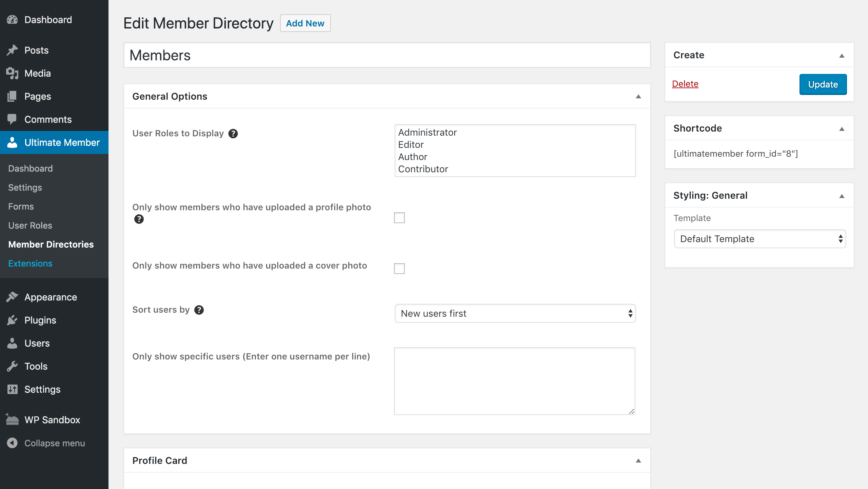The height and width of the screenshot is (489, 868).
Task: Click the specific users textarea
Action: coord(514,380)
